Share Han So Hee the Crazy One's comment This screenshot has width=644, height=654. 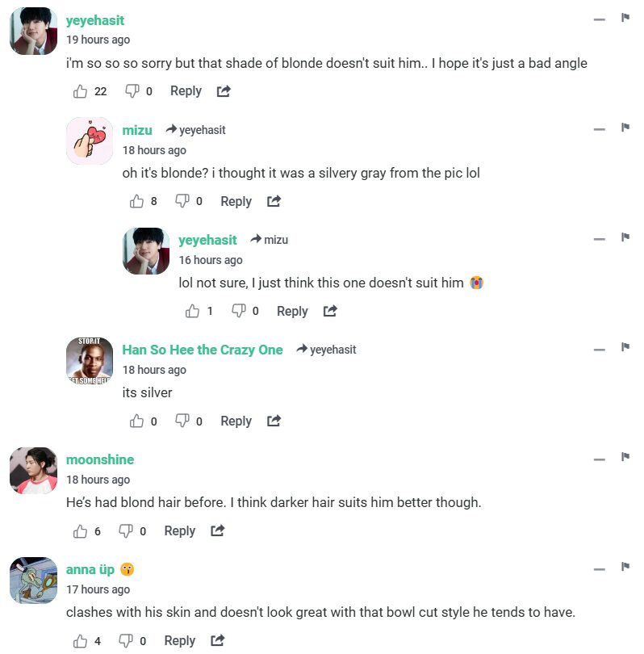click(x=274, y=421)
